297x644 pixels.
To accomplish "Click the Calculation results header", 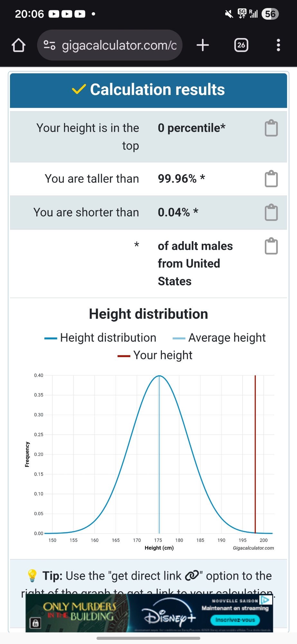I will (148, 90).
